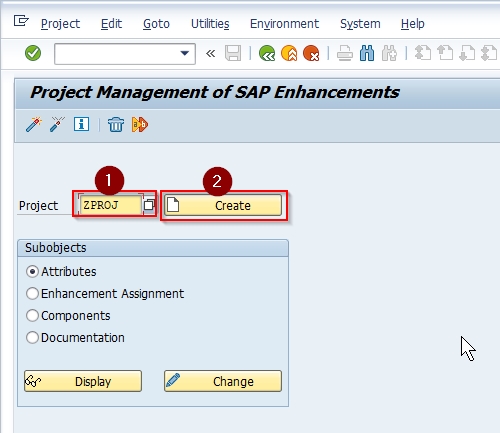Click the trash can Delete icon
Image resolution: width=500 pixels, height=433 pixels.
(116, 124)
